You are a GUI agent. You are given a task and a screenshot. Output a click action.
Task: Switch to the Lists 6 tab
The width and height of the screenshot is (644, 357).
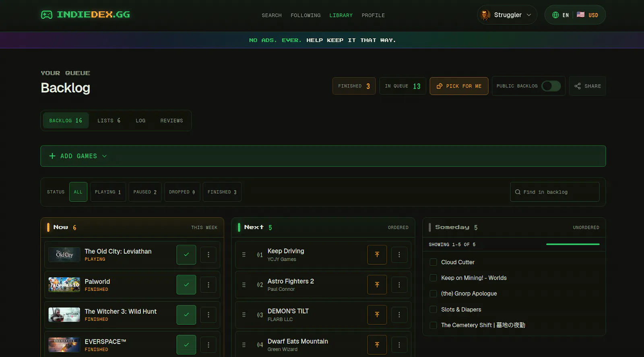pyautogui.click(x=109, y=120)
